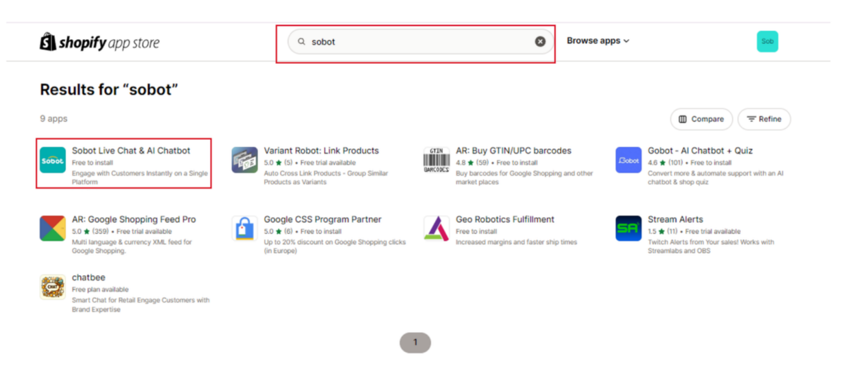This screenshot has width=868, height=374.
Task: Click the "Results for sobot" heading
Action: [x=109, y=90]
